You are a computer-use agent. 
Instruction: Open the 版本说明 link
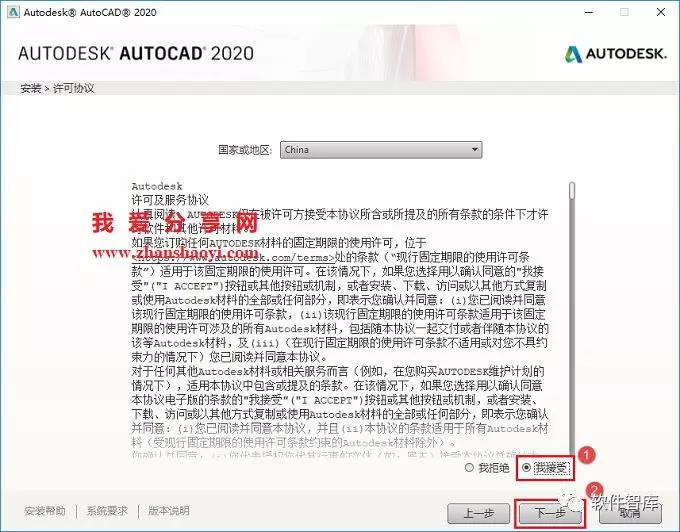click(x=169, y=511)
